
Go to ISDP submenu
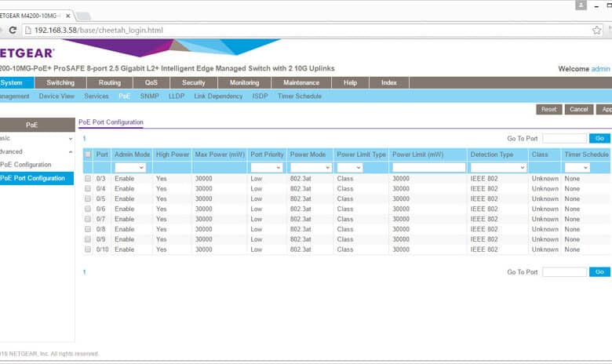[260, 96]
